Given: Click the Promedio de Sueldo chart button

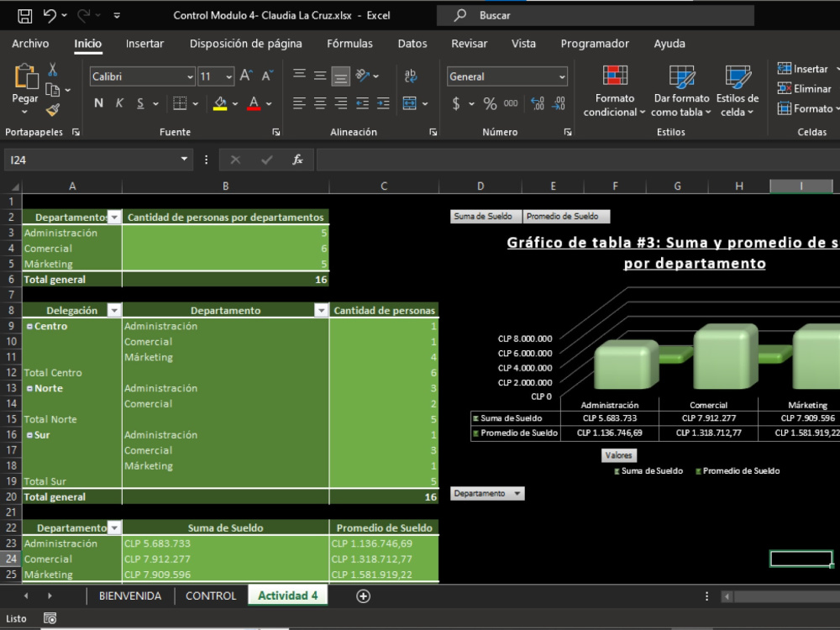Looking at the screenshot, I should click(565, 217).
